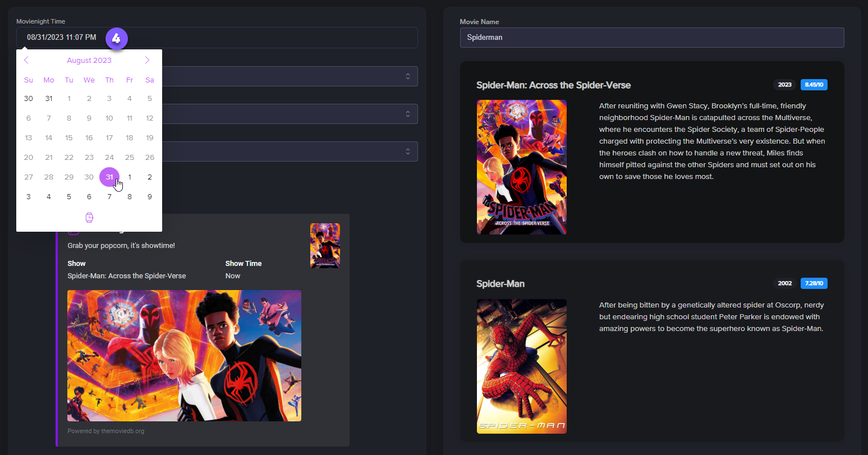The width and height of the screenshot is (868, 455).
Task: Select August 31 in the calendar
Action: [x=109, y=177]
